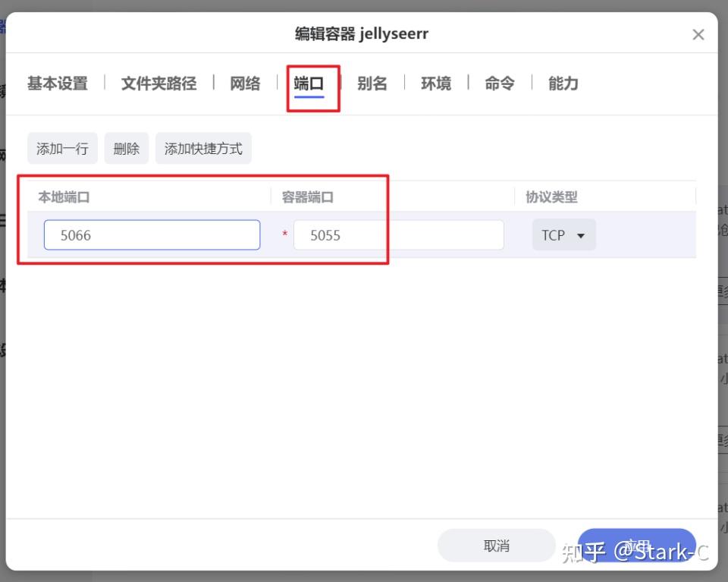728x582 pixels.
Task: Switch to the 基本设置 tab
Action: click(57, 83)
